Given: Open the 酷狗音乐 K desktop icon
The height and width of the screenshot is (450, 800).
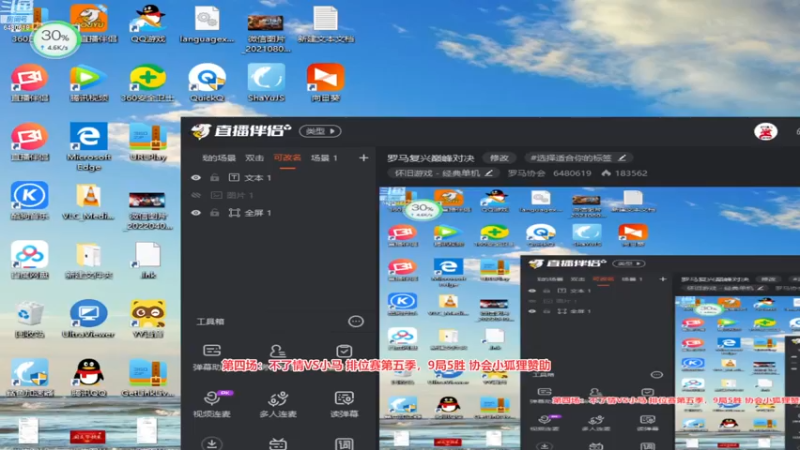Looking at the screenshot, I should click(x=30, y=202).
